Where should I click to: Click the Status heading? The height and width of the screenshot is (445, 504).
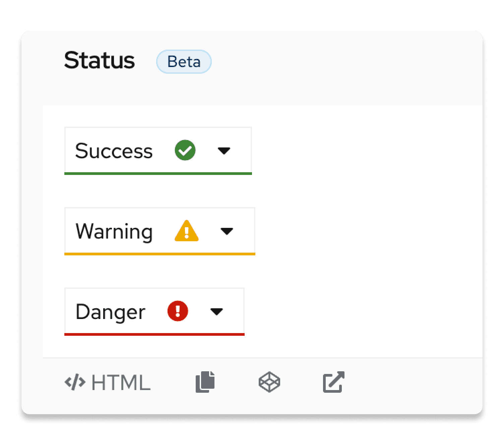tap(99, 61)
